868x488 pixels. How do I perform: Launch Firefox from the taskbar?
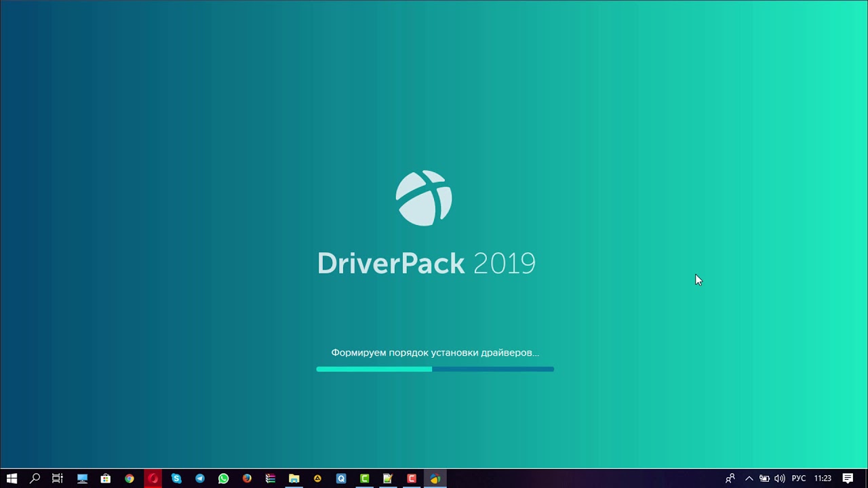coord(247,479)
